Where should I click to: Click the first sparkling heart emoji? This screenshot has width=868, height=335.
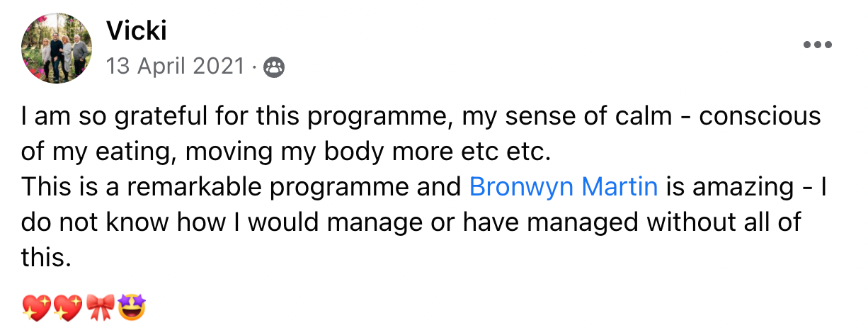35,308
